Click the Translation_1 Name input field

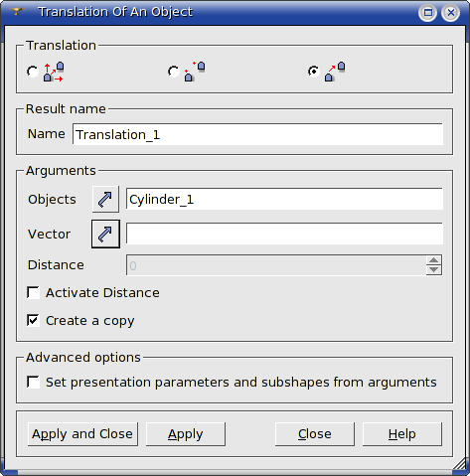tap(257, 134)
